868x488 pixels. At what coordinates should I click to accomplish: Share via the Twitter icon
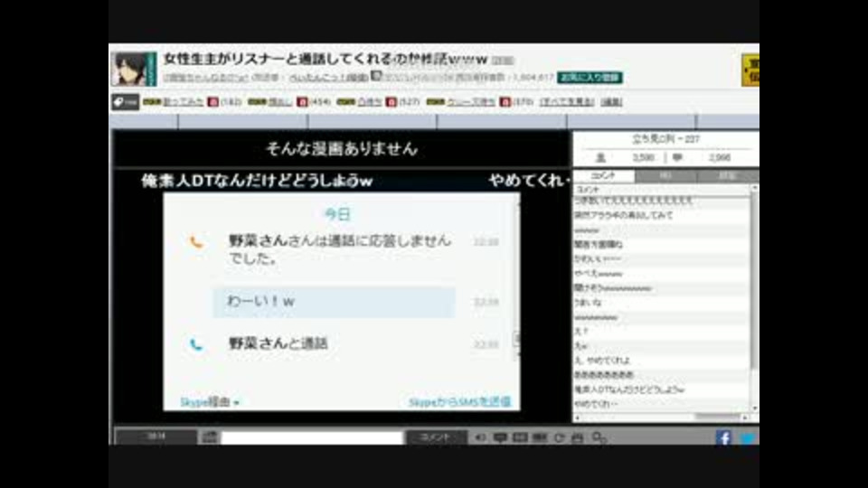coord(748,437)
